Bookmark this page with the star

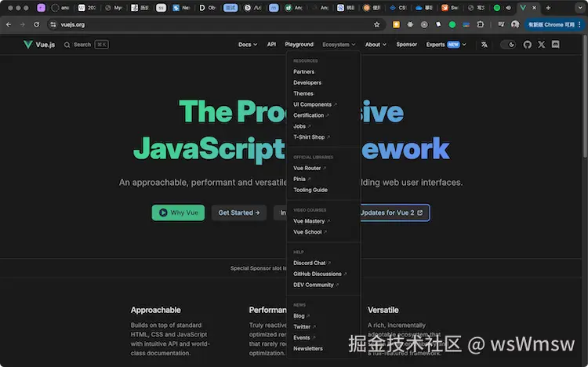click(376, 24)
